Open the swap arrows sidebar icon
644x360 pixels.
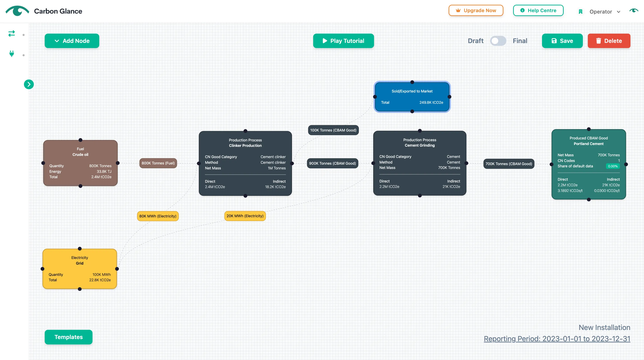pos(12,33)
